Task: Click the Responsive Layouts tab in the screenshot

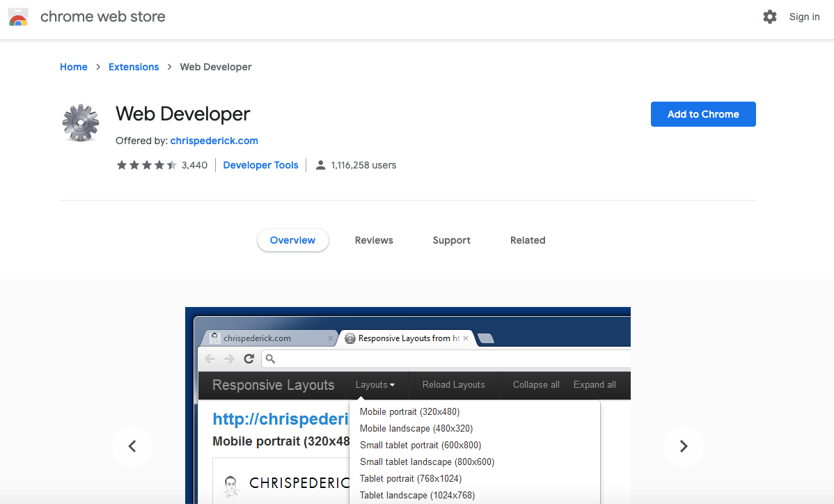Action: click(407, 338)
